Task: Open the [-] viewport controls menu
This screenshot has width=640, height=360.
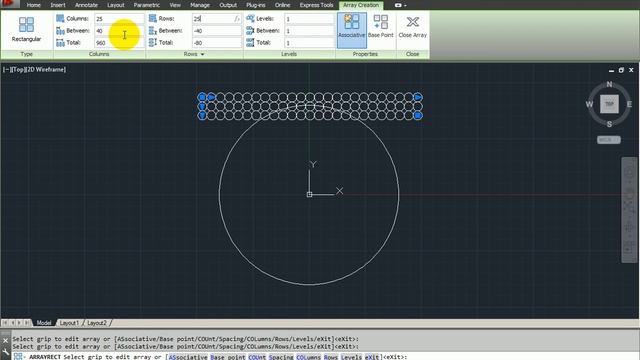Action: (x=6, y=70)
